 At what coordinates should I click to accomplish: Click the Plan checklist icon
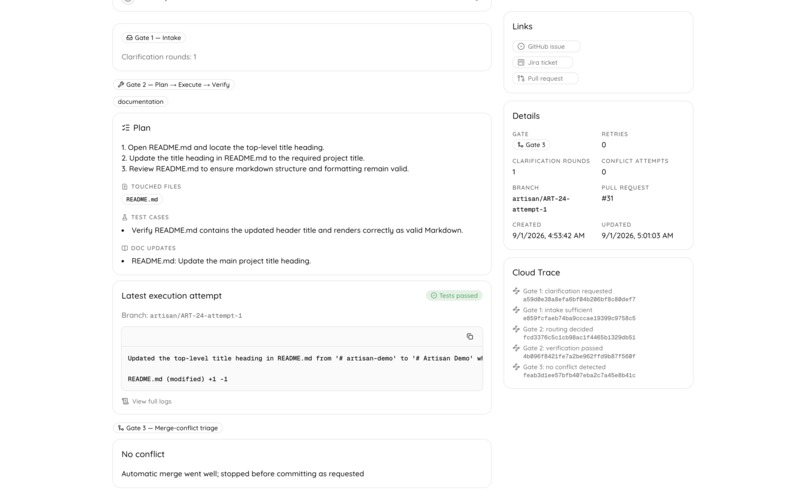(125, 128)
